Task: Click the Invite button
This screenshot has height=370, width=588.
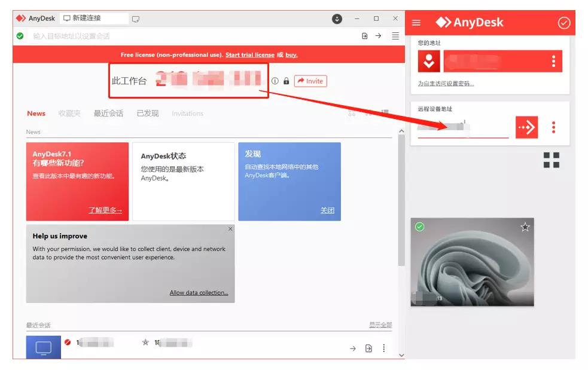Action: (x=310, y=81)
